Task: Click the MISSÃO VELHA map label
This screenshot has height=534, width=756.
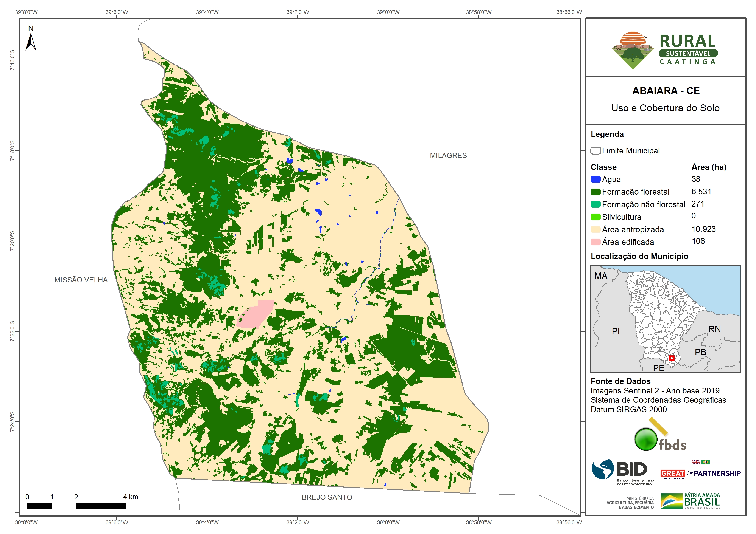Action: tap(81, 280)
